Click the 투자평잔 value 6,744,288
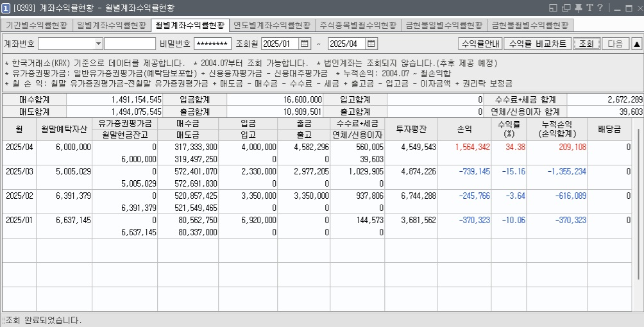 (418, 196)
